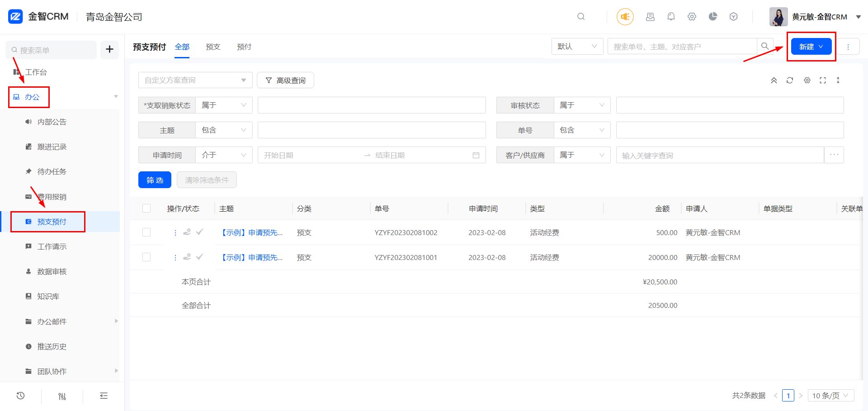Collapse the sidebar menu icon

[x=104, y=396]
